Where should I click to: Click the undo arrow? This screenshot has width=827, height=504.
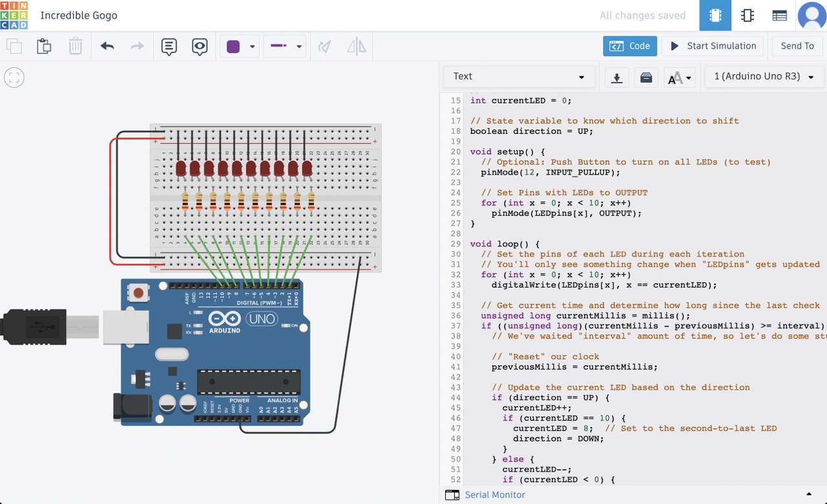click(x=107, y=47)
